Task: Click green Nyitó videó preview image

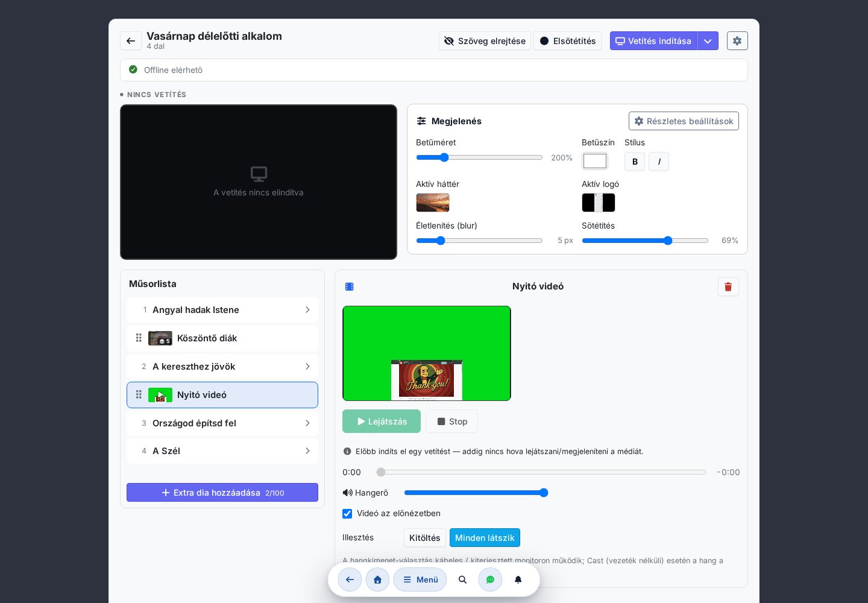Action: point(427,353)
